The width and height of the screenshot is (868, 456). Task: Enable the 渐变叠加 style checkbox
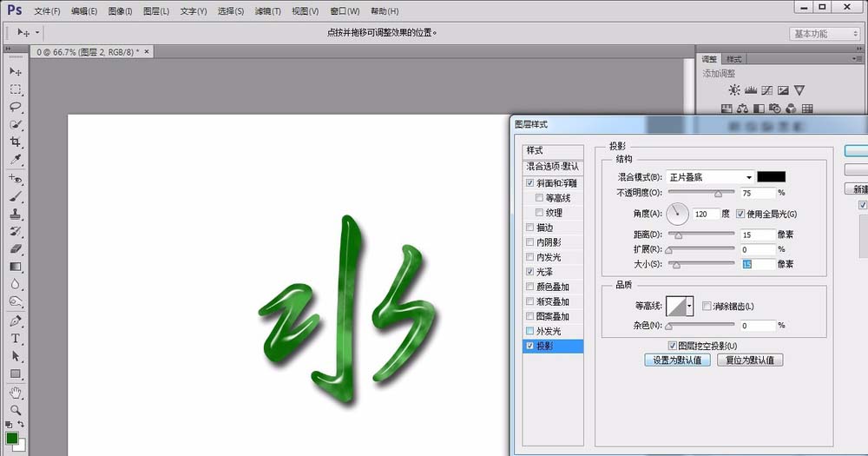[x=529, y=301]
